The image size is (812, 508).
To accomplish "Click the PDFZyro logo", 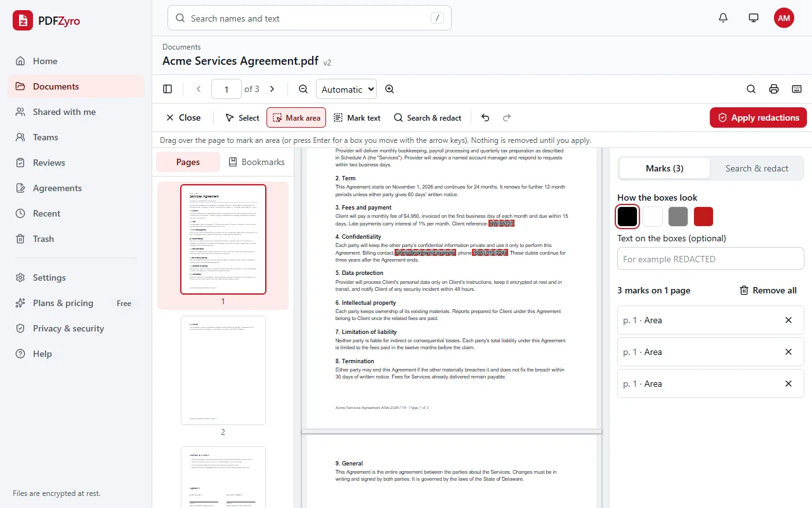I will point(47,20).
